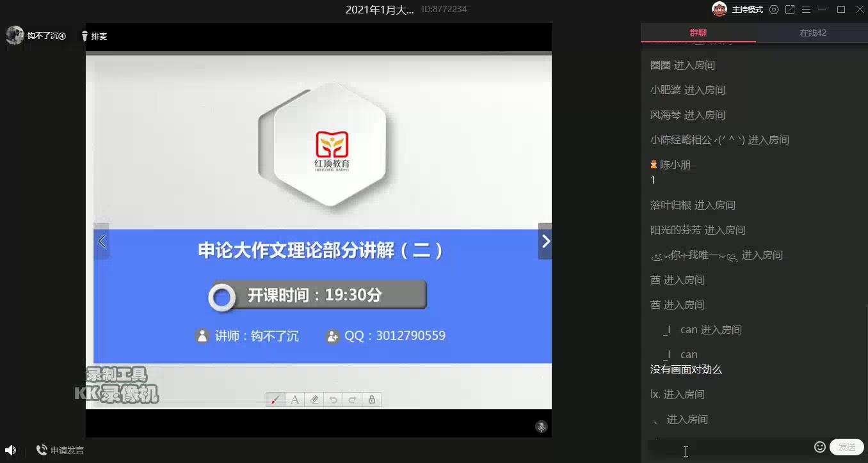Open the emoji picker in chat
Viewport: 868px width, 463px height.
[x=820, y=447]
